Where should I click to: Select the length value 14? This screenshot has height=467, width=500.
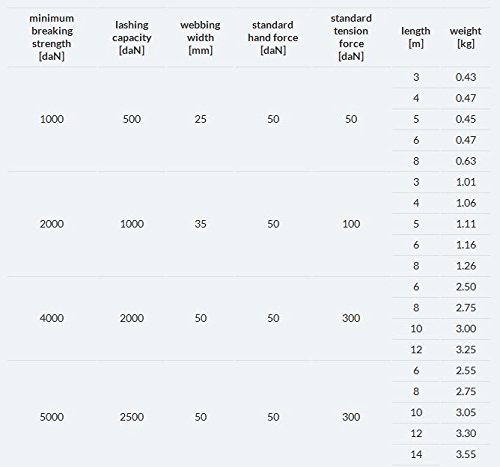point(416,454)
